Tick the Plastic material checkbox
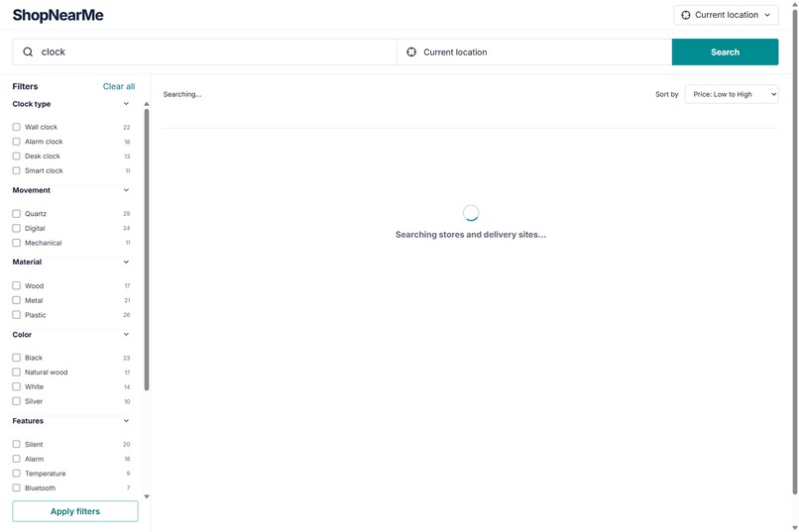Screen dimensions: 799x532 click(x=16, y=315)
